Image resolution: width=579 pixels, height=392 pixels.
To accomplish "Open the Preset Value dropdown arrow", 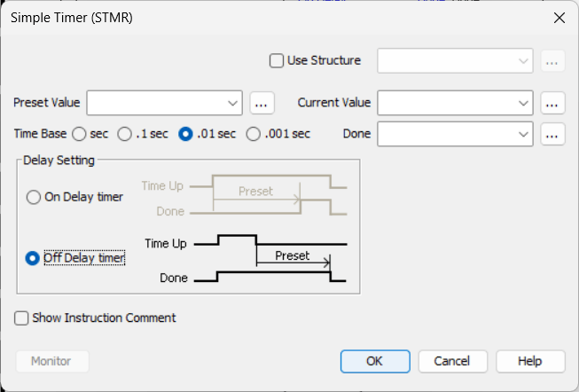I will click(232, 103).
